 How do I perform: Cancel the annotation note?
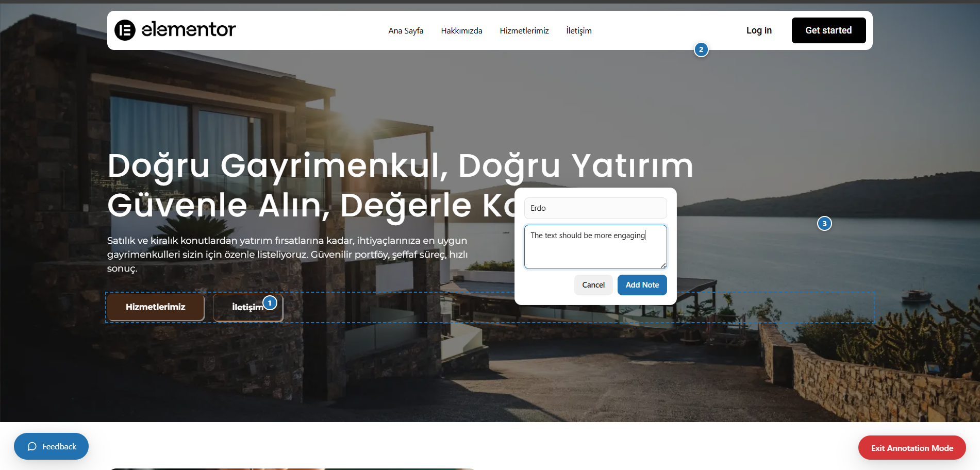(x=593, y=285)
